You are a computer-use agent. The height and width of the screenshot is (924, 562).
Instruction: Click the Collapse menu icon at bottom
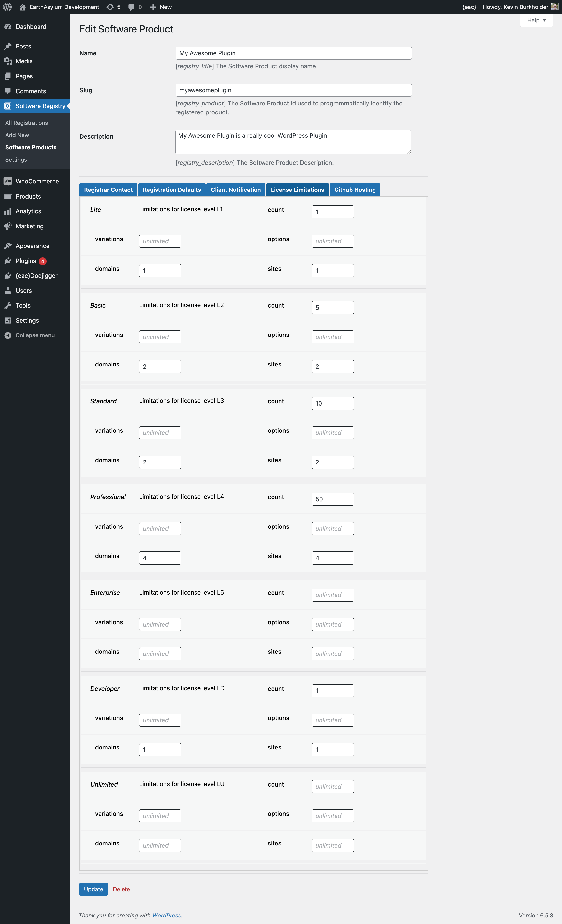click(x=8, y=335)
